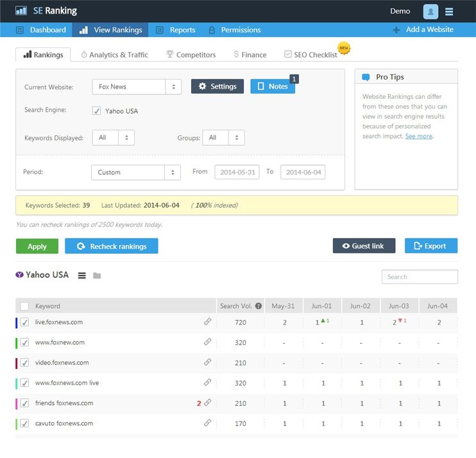This screenshot has width=476, height=458.
Task: Click the Settings button
Action: (217, 86)
